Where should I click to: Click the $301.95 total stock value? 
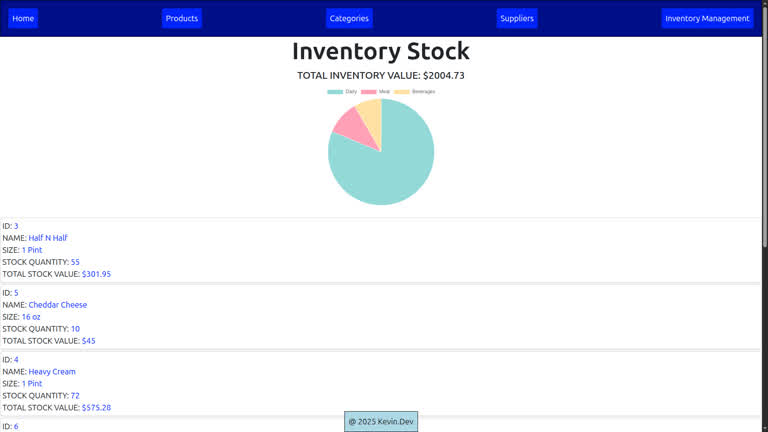(96, 274)
